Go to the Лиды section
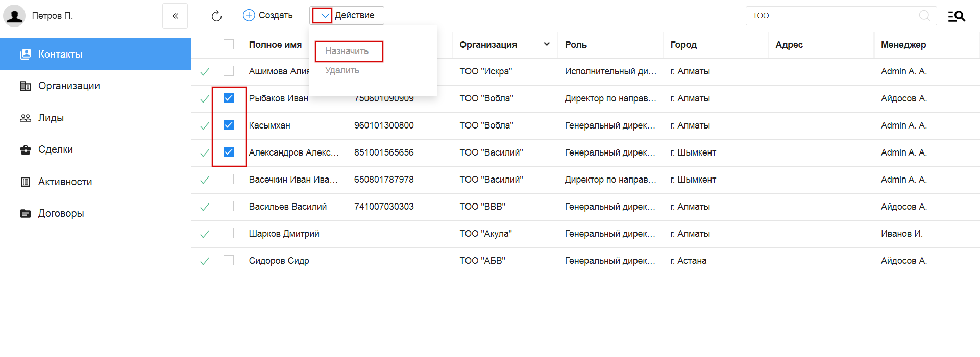This screenshot has height=357, width=980. click(x=95, y=118)
